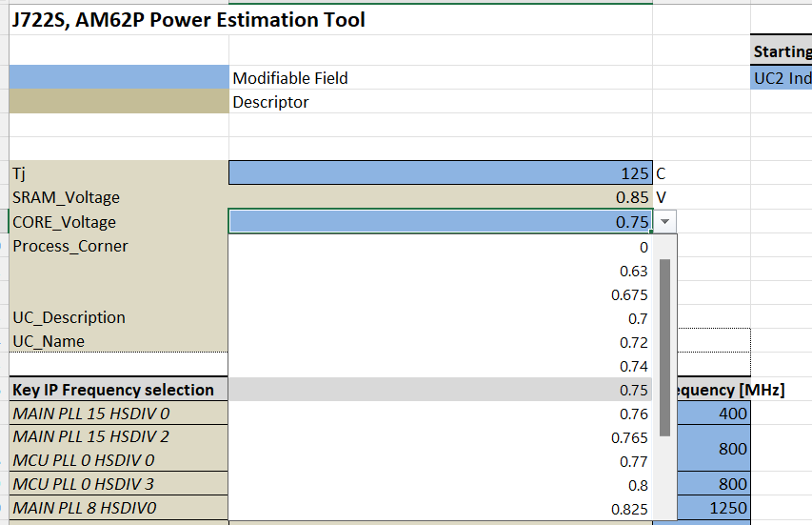This screenshot has height=525, width=812.
Task: Choose 0.77 from the dropdown list
Action: (440, 462)
